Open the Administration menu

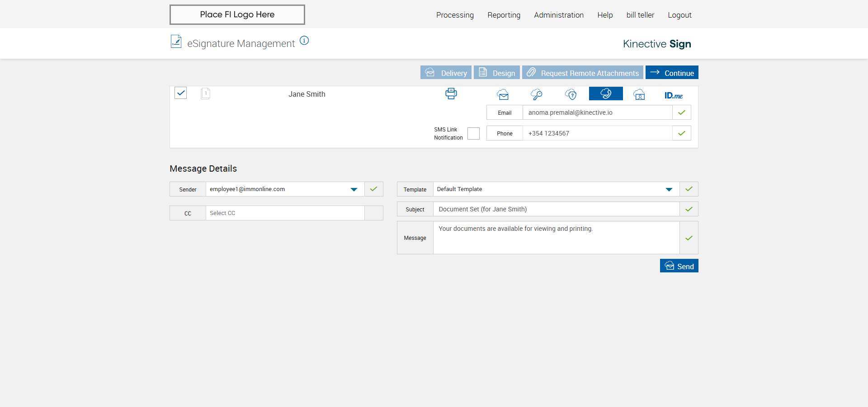tap(559, 15)
